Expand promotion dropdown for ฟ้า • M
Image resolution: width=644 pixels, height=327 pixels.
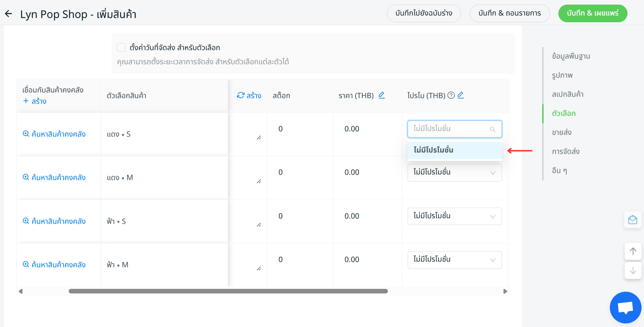pos(454,260)
